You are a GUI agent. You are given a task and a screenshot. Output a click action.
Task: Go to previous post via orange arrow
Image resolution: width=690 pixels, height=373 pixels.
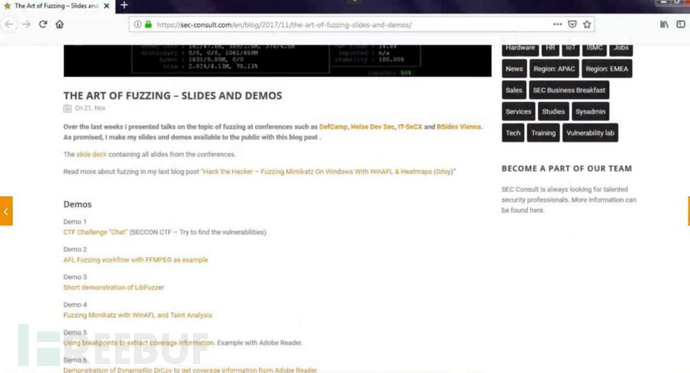(6, 211)
